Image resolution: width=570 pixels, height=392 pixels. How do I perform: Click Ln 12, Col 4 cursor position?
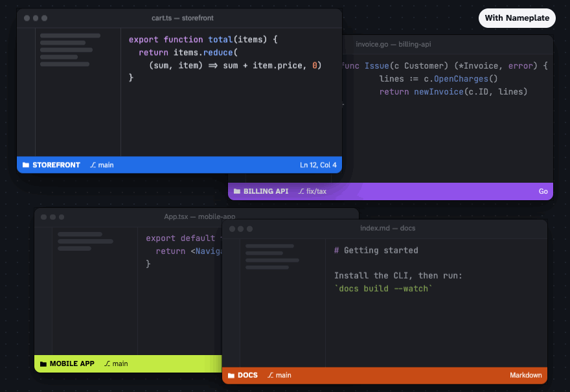(x=318, y=165)
